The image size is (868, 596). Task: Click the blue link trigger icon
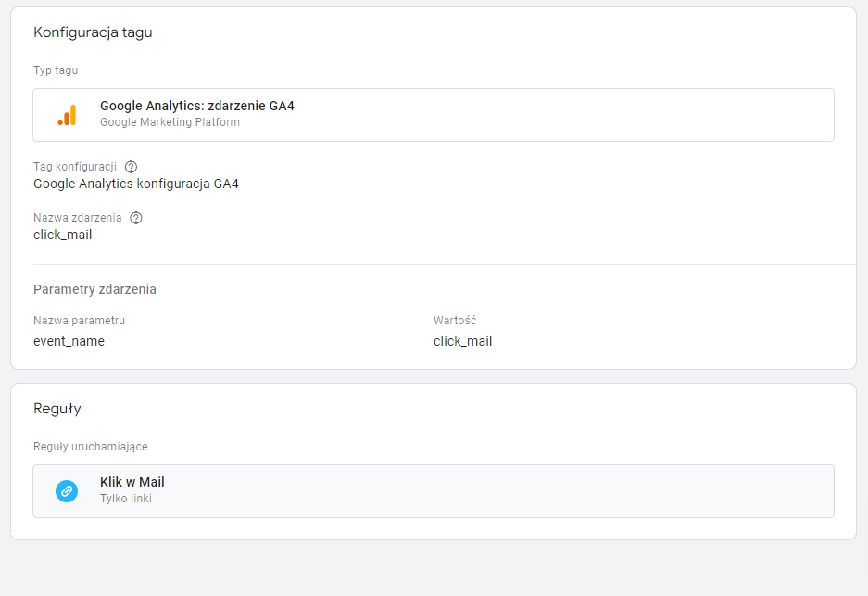(67, 491)
